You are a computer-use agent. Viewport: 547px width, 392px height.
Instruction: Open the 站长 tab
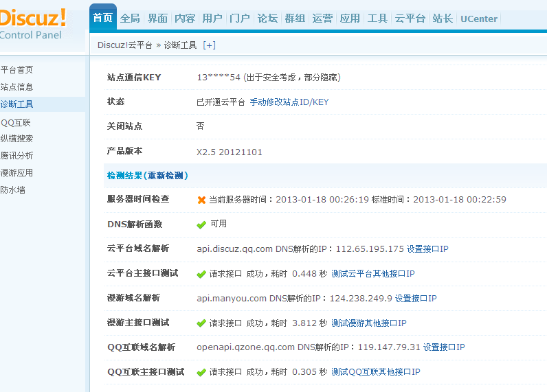click(443, 19)
